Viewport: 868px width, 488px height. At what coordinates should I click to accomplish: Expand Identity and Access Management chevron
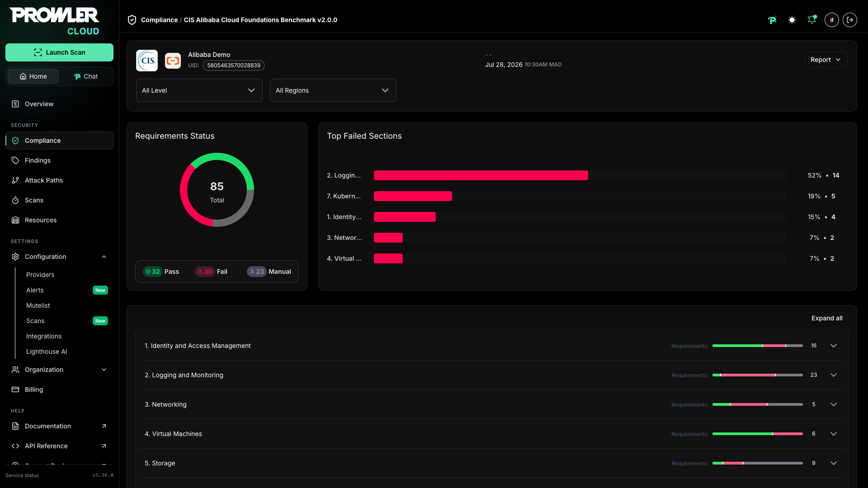[834, 346]
